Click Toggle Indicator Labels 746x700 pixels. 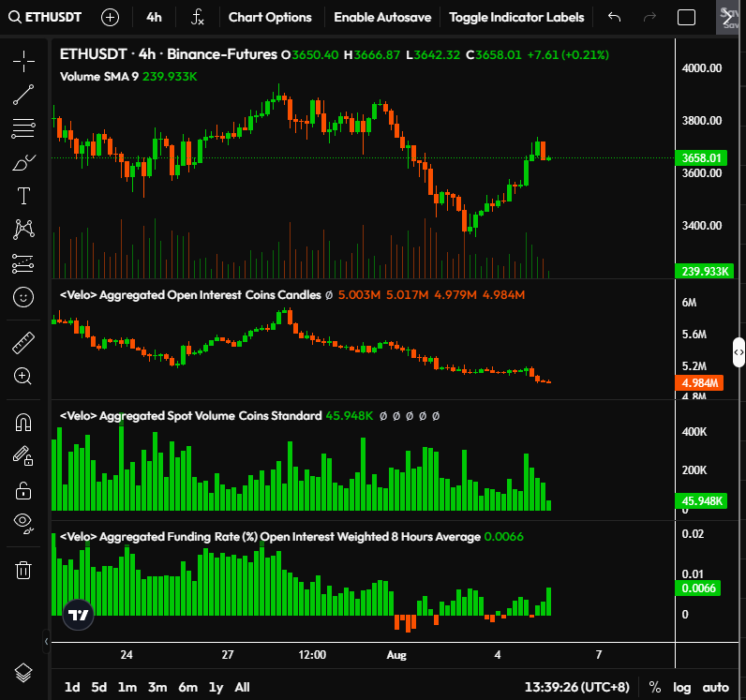tap(516, 18)
